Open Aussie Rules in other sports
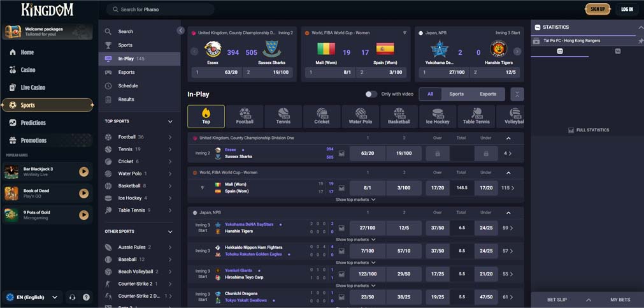This screenshot has width=644, height=308. pos(140,247)
